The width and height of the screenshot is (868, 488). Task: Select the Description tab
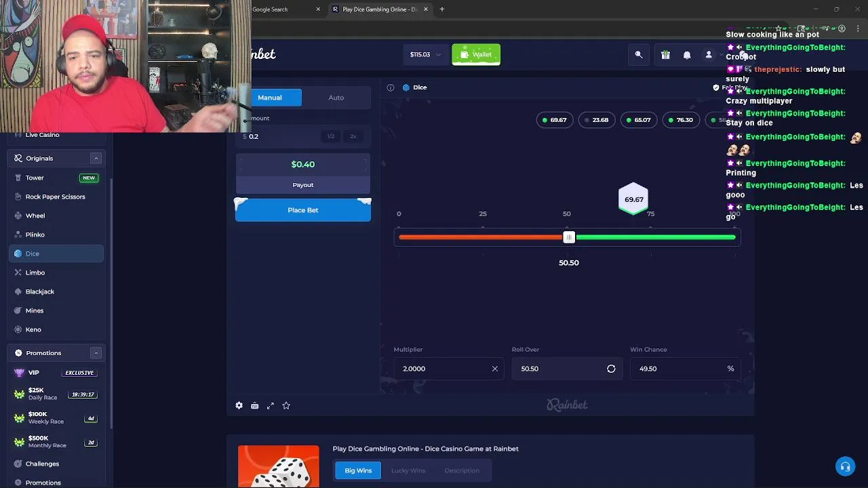(462, 470)
